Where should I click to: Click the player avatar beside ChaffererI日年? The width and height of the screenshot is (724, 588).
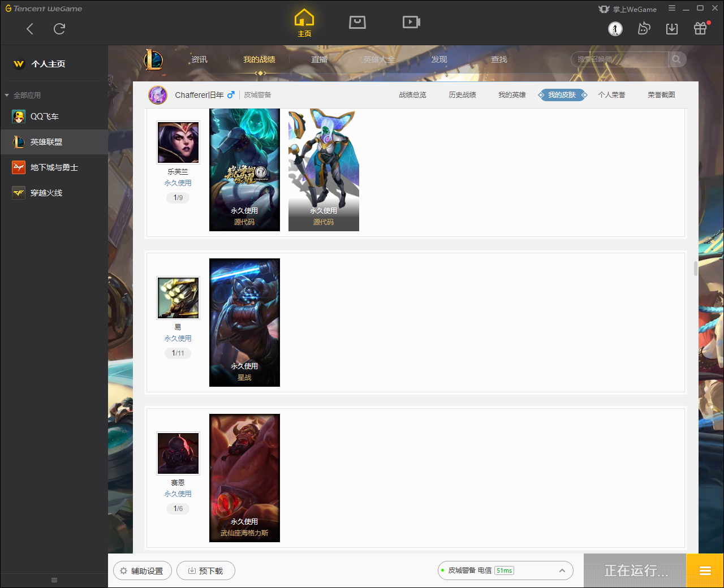[158, 95]
